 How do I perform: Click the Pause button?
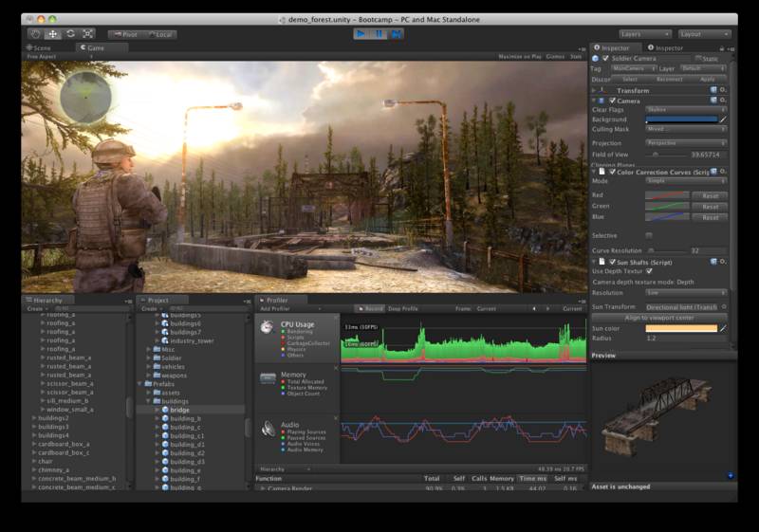click(x=379, y=34)
